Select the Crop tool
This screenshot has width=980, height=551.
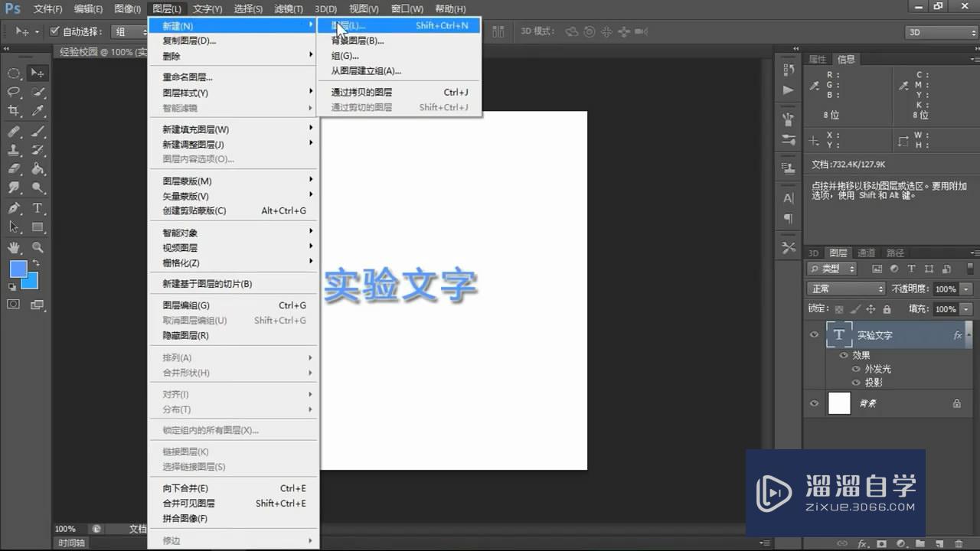click(14, 111)
